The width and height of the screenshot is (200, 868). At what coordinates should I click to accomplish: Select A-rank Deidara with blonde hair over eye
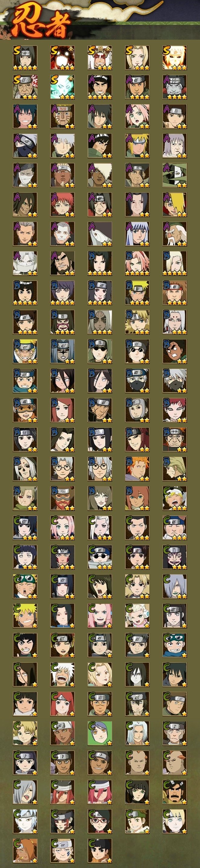tap(175, 204)
